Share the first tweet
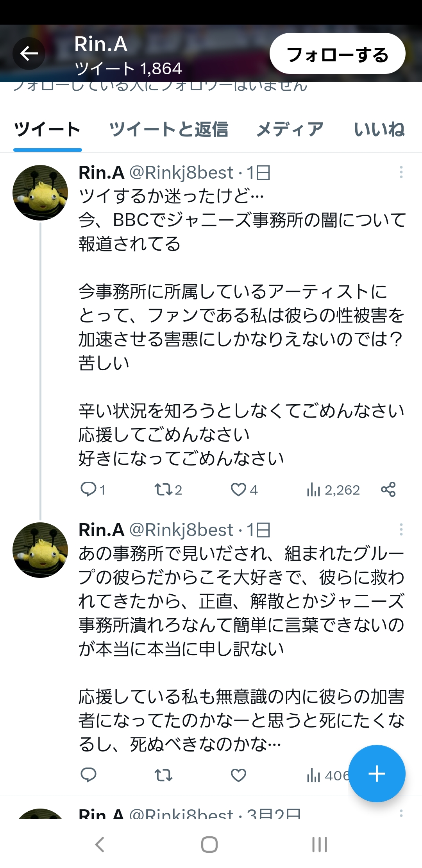Image resolution: width=422 pixels, height=868 pixels. [x=388, y=489]
